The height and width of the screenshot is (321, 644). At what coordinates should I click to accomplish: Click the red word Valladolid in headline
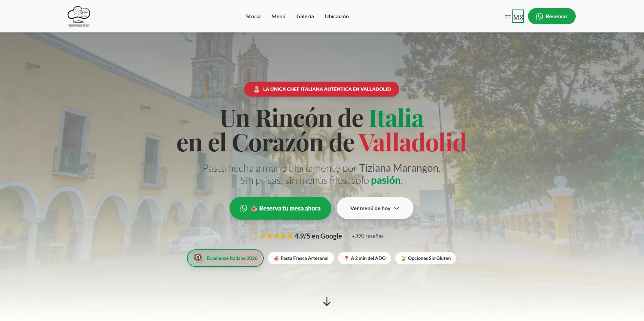tap(412, 143)
